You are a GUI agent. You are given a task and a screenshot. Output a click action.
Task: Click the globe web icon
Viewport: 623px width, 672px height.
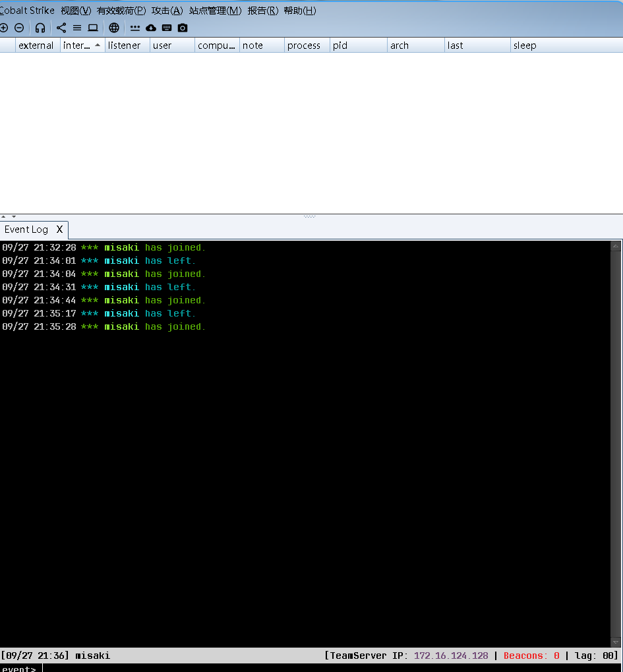114,28
